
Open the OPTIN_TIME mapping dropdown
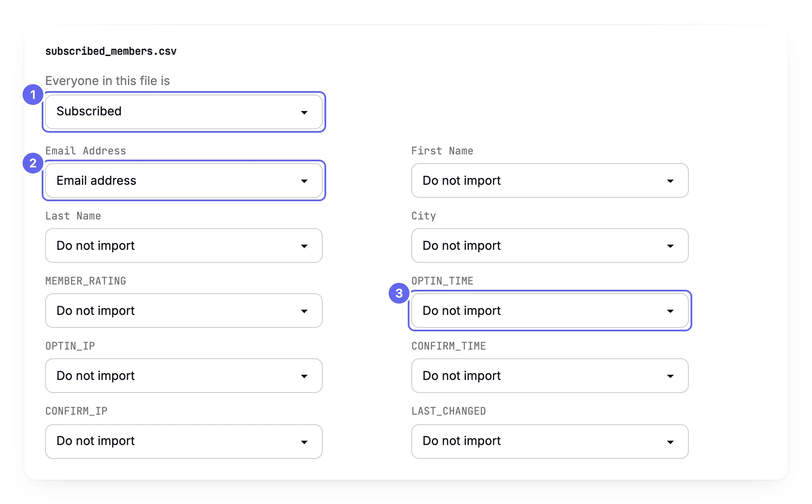550,311
